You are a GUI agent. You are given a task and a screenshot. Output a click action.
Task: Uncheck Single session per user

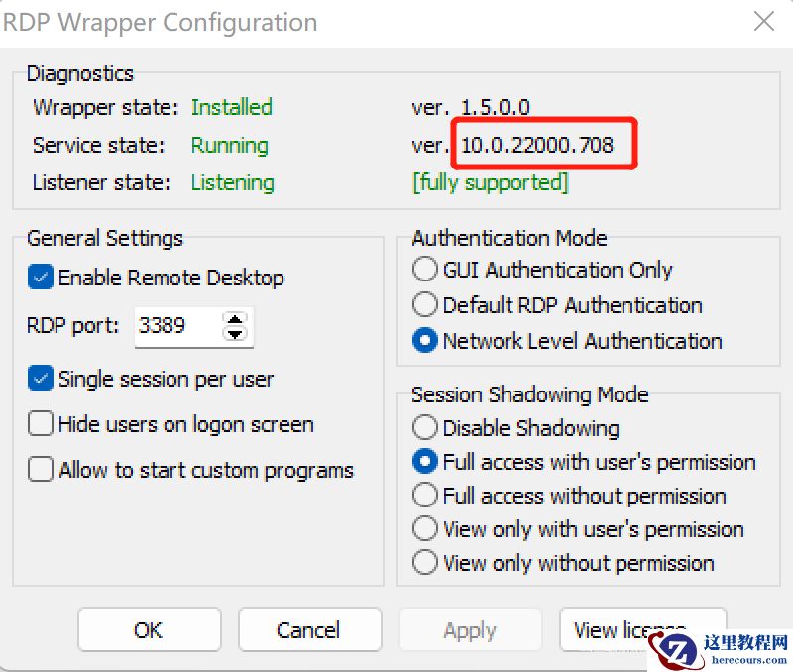click(41, 379)
